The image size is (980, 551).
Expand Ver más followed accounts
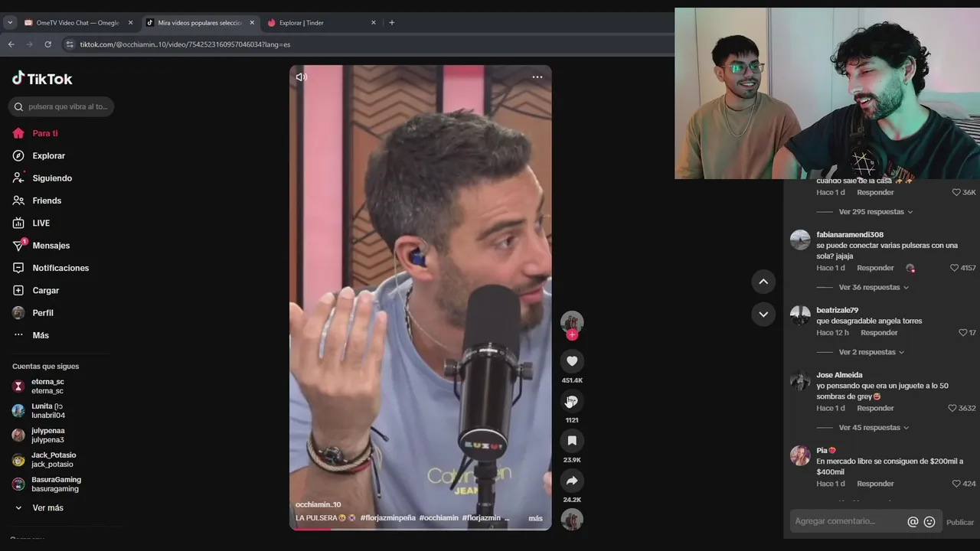click(x=47, y=507)
